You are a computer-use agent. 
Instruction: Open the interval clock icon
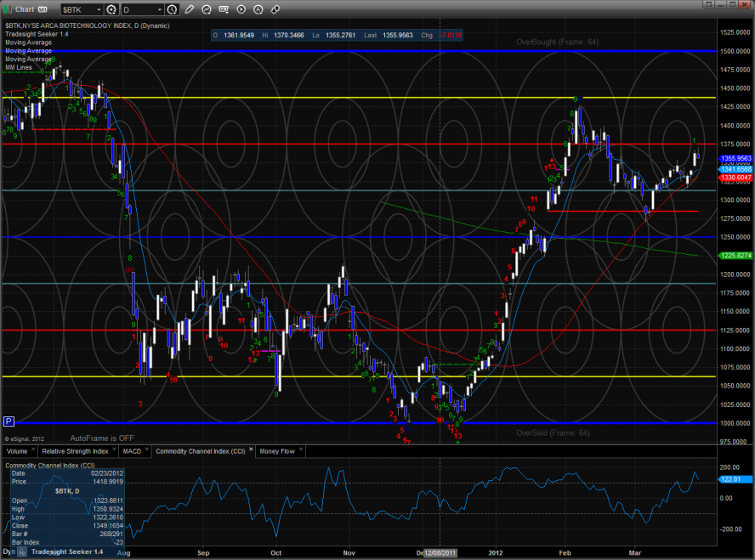tap(173, 8)
